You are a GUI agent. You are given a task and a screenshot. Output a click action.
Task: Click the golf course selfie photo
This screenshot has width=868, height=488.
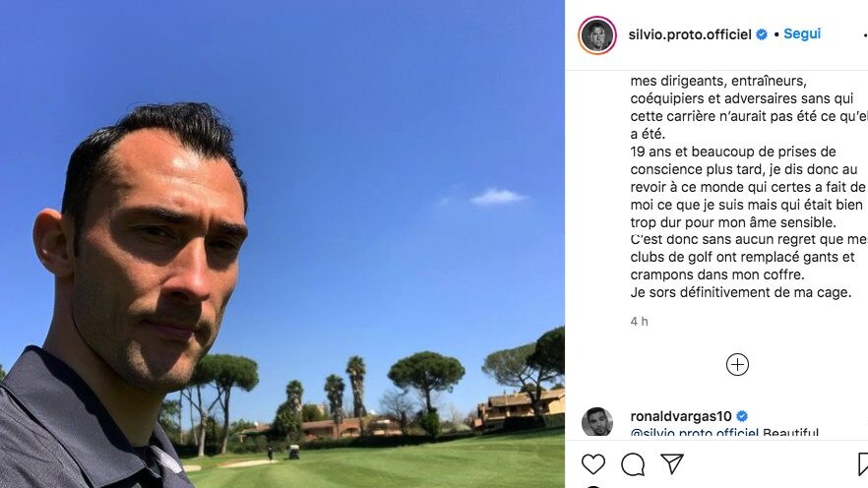pyautogui.click(x=282, y=244)
